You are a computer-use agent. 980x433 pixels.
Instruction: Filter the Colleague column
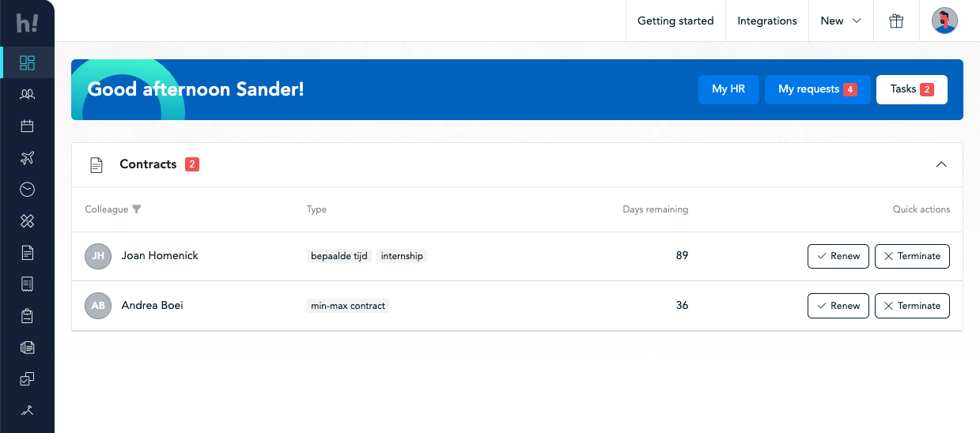pyautogui.click(x=137, y=209)
